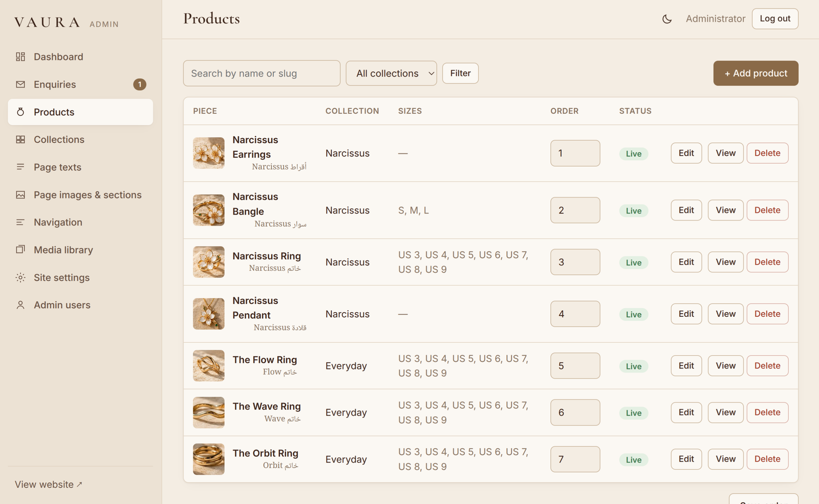Open the All collections dropdown
819x504 pixels.
coord(391,73)
